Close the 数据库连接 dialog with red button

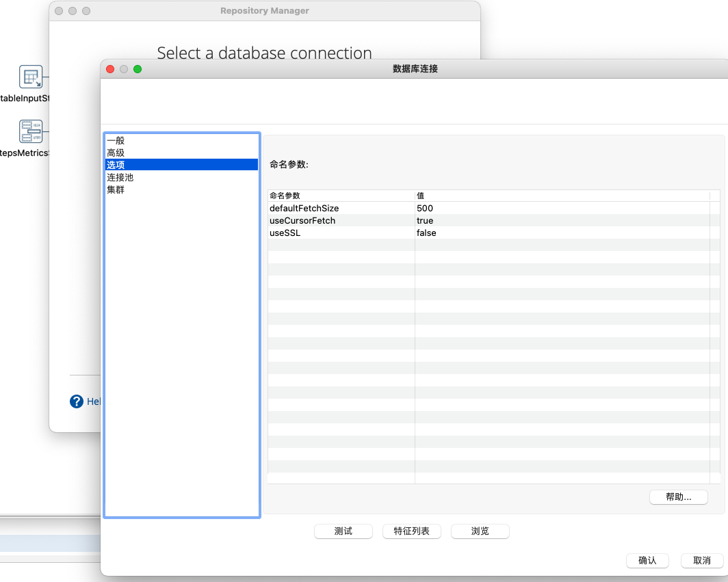110,69
